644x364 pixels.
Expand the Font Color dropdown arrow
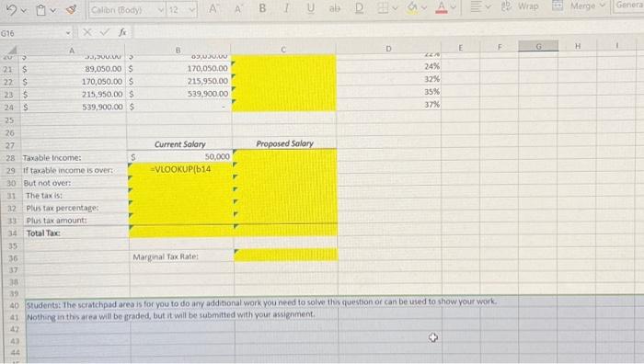[454, 7]
